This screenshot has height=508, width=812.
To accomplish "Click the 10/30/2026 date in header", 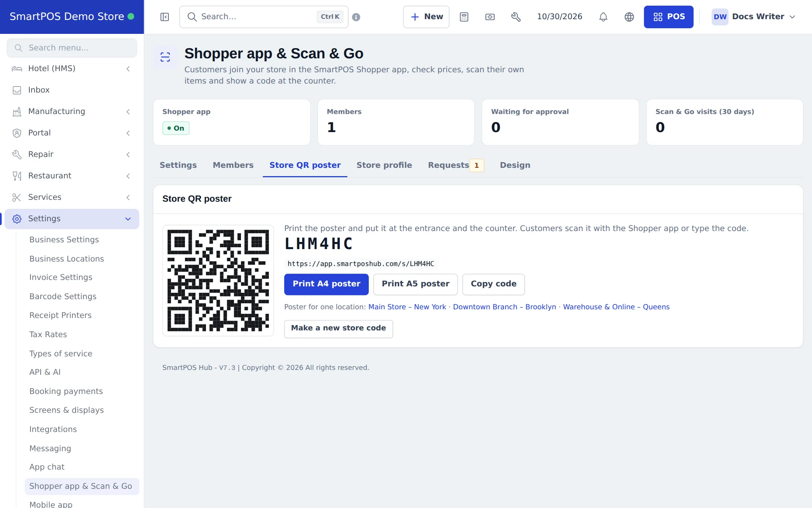I will (x=559, y=17).
